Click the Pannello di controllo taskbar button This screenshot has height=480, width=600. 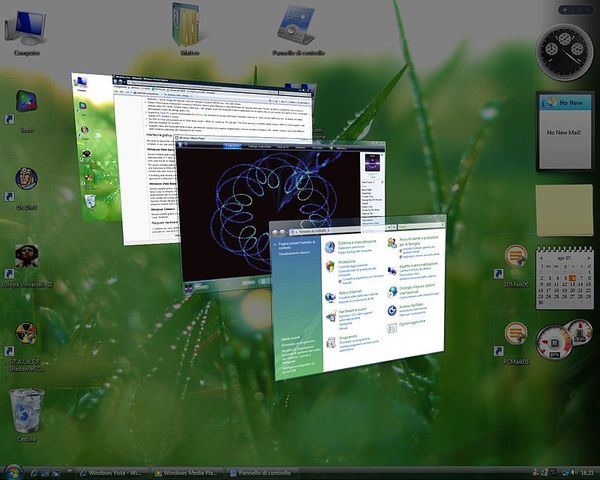(262, 473)
